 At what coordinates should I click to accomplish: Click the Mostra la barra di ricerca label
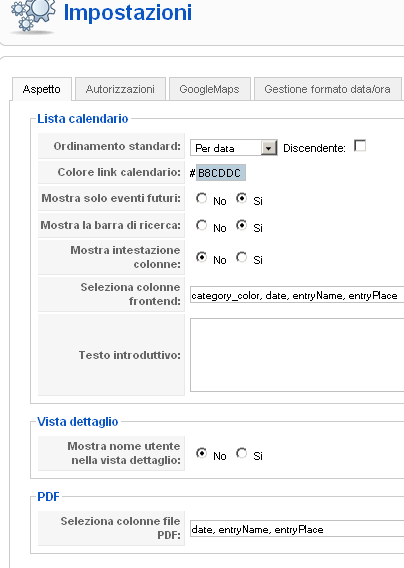point(111,225)
